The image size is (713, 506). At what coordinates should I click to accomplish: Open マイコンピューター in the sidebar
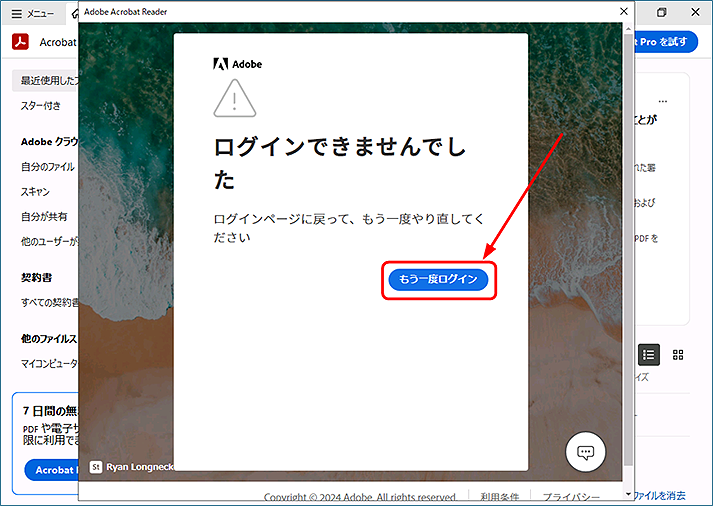[50, 364]
